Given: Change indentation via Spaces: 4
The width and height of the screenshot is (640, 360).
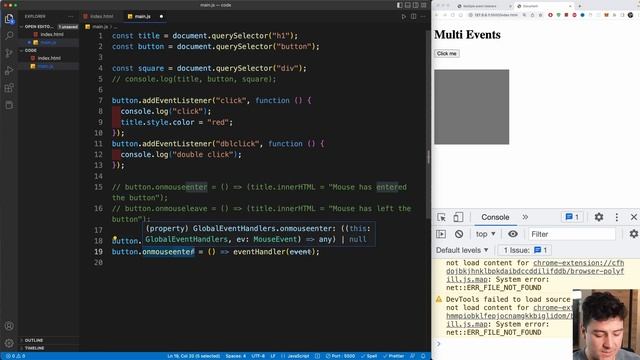Looking at the screenshot, I should point(236,356).
